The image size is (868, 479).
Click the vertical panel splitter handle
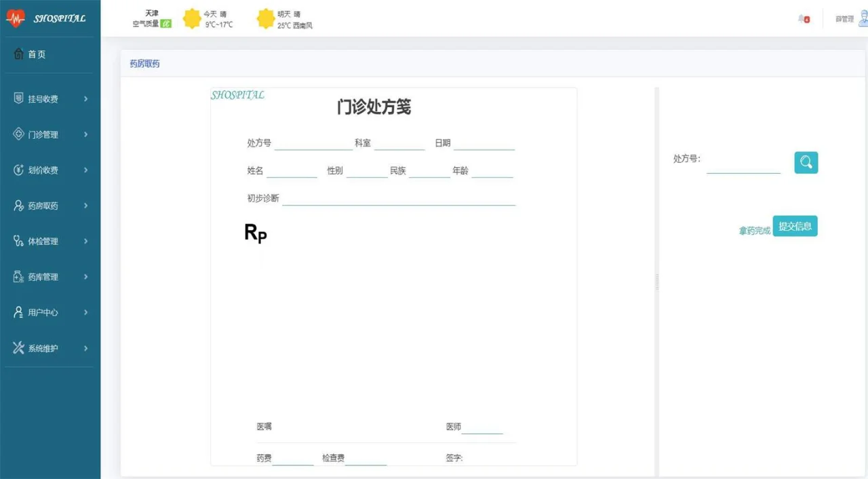click(x=656, y=282)
